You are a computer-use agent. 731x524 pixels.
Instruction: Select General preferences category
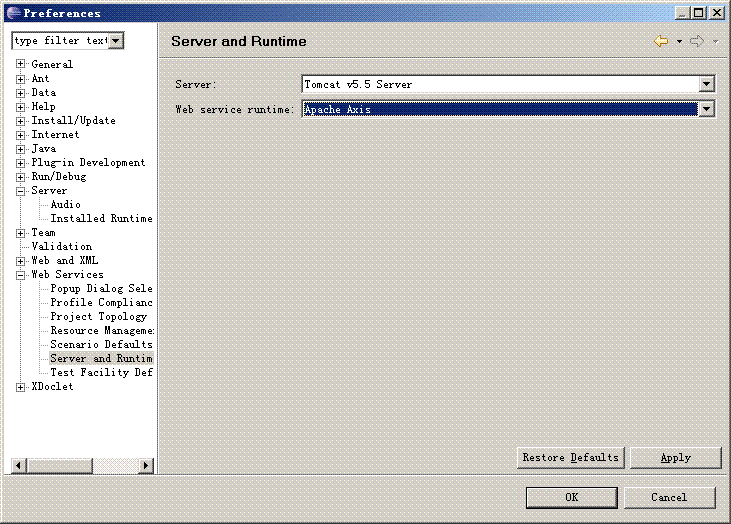point(52,64)
